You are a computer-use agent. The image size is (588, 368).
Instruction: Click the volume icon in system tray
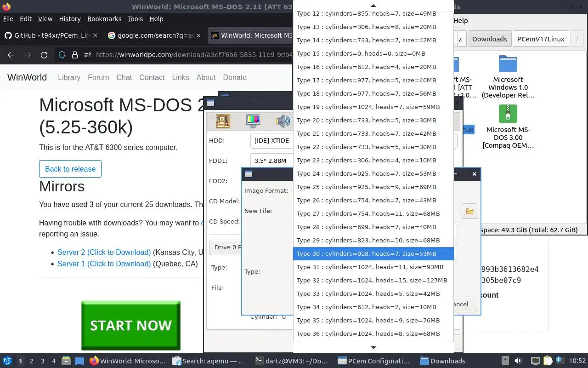point(518,361)
